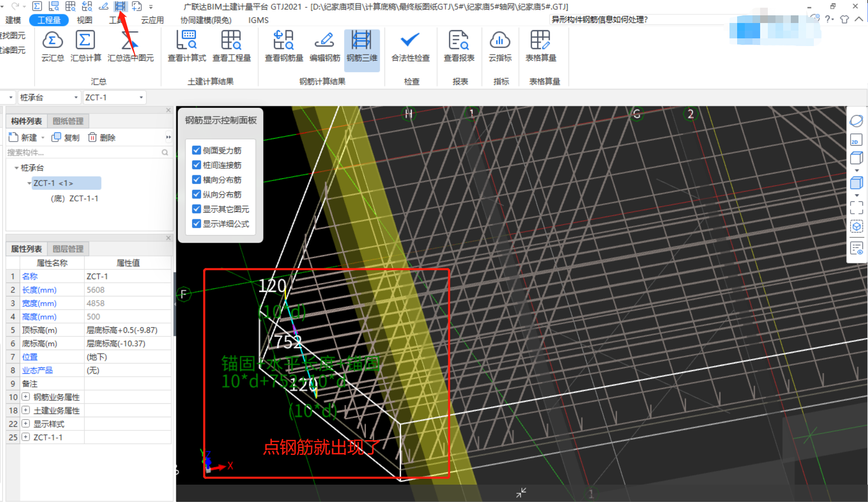This screenshot has height=502, width=868.
Task: Open the 云应用 ribbon tab
Action: (152, 20)
